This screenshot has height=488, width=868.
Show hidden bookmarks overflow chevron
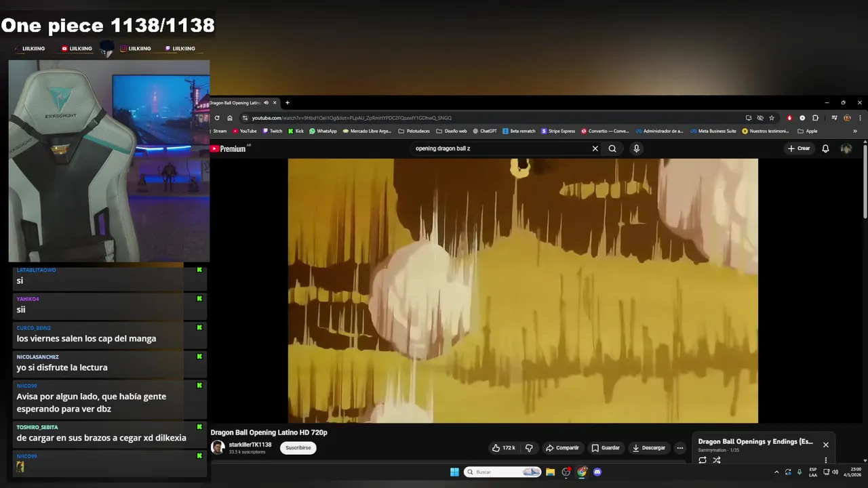tap(854, 131)
